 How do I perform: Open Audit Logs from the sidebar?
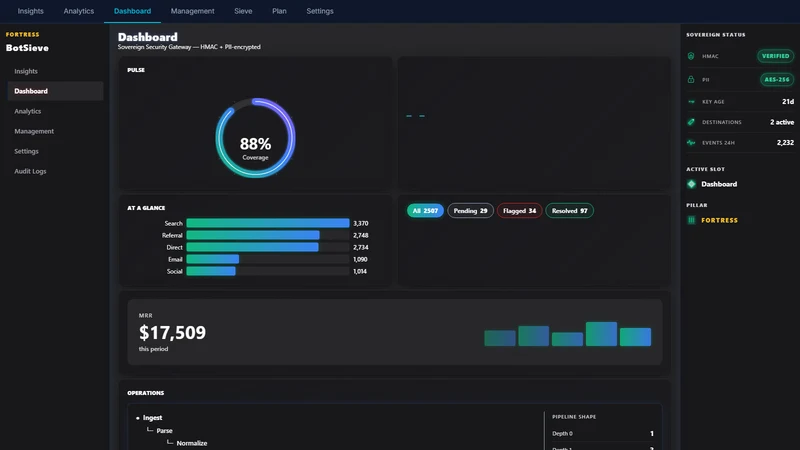(55, 171)
